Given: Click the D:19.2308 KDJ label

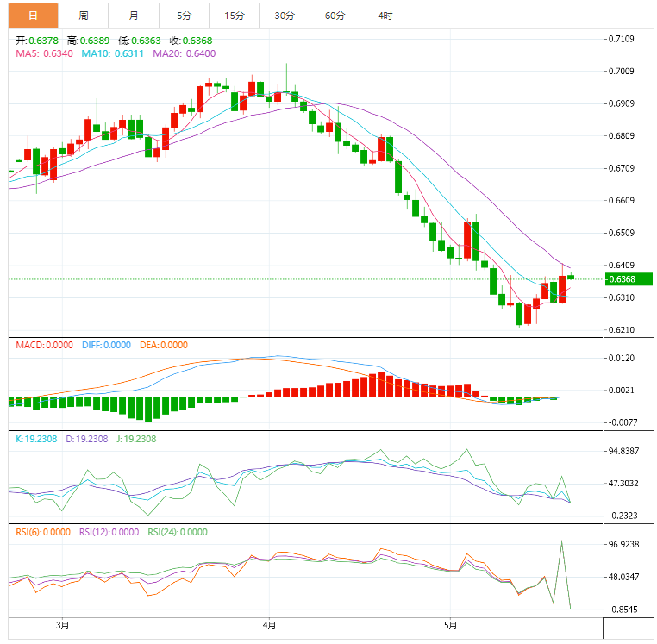Looking at the screenshot, I should point(87,439).
